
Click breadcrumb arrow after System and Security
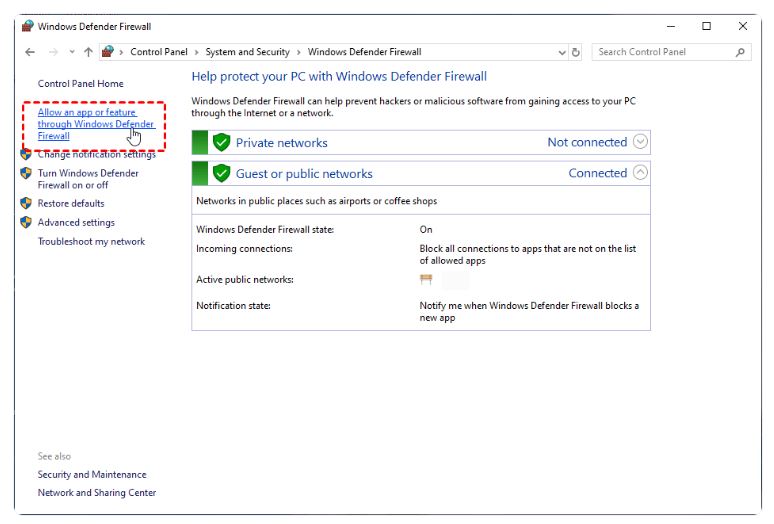click(299, 52)
